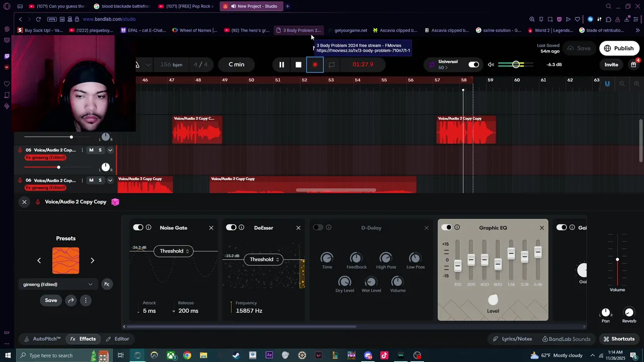This screenshot has width=644, height=362.
Task: Open the C min key selector
Action: (236, 64)
